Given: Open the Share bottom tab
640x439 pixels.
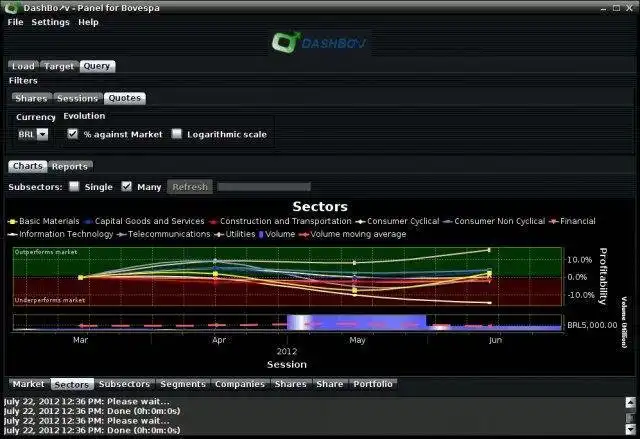Looking at the screenshot, I should [x=330, y=384].
